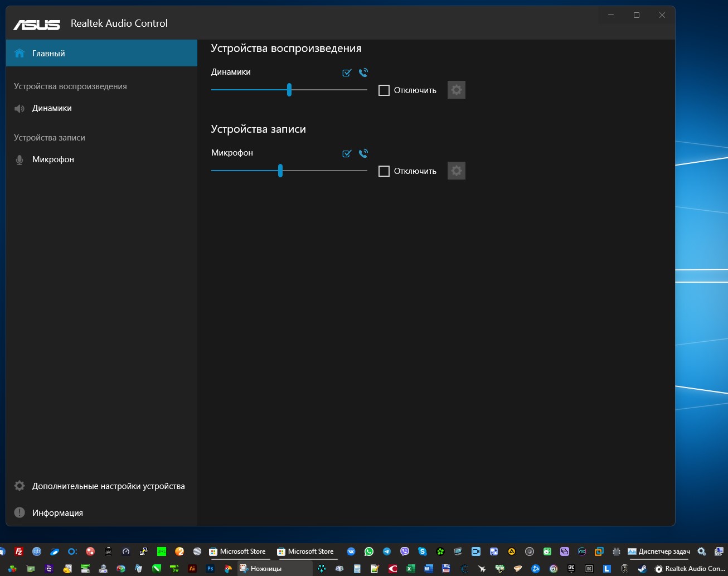
Task: Click the communication phone icon for Микрофон
Action: click(x=363, y=153)
